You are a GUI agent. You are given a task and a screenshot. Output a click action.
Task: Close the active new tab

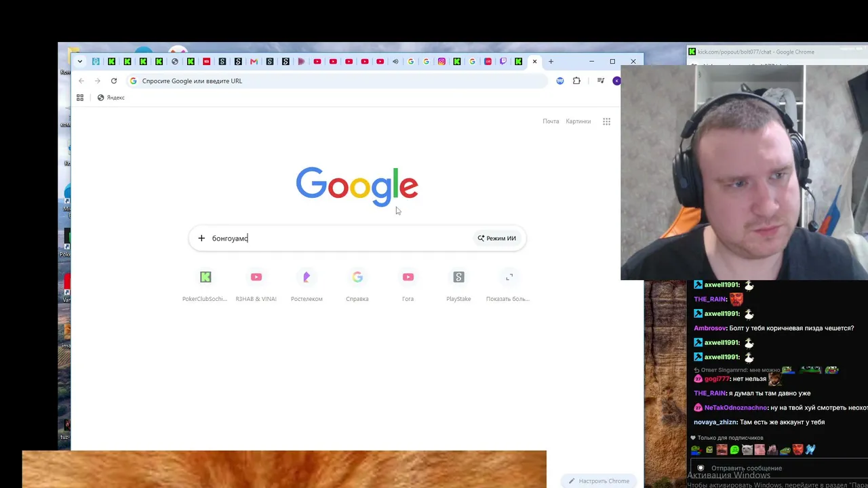tap(534, 62)
